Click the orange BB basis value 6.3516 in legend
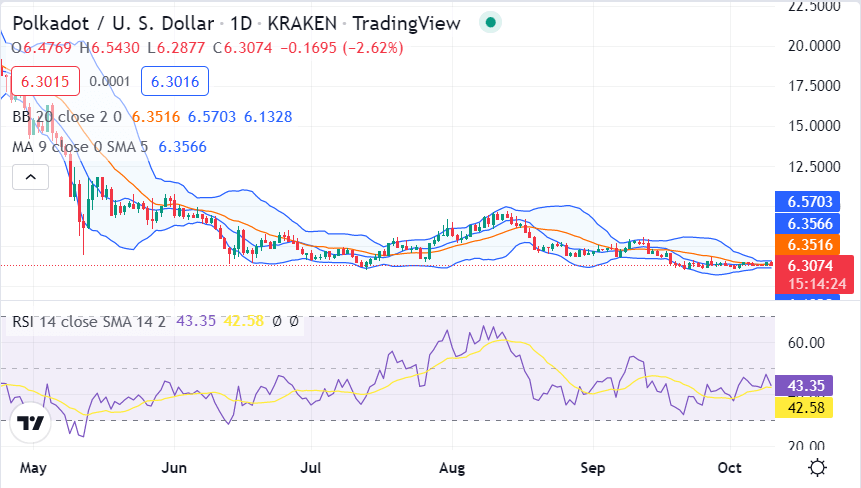 click(x=156, y=116)
